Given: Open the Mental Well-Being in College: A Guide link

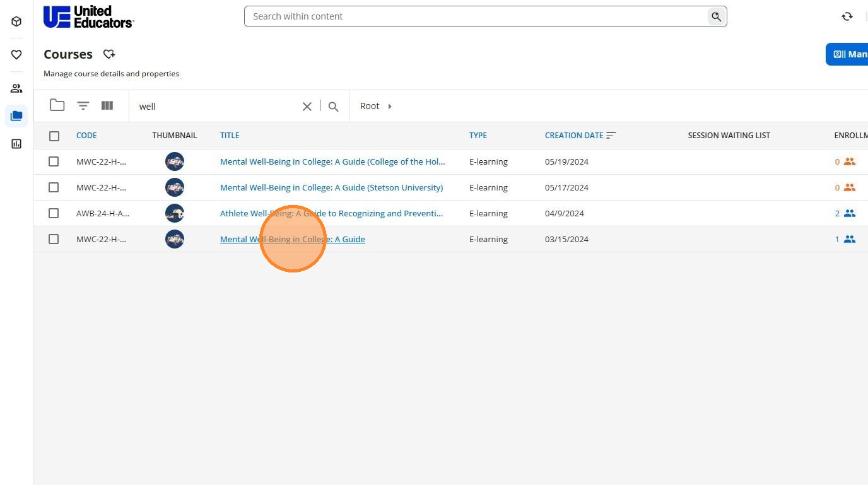Looking at the screenshot, I should 292,239.
